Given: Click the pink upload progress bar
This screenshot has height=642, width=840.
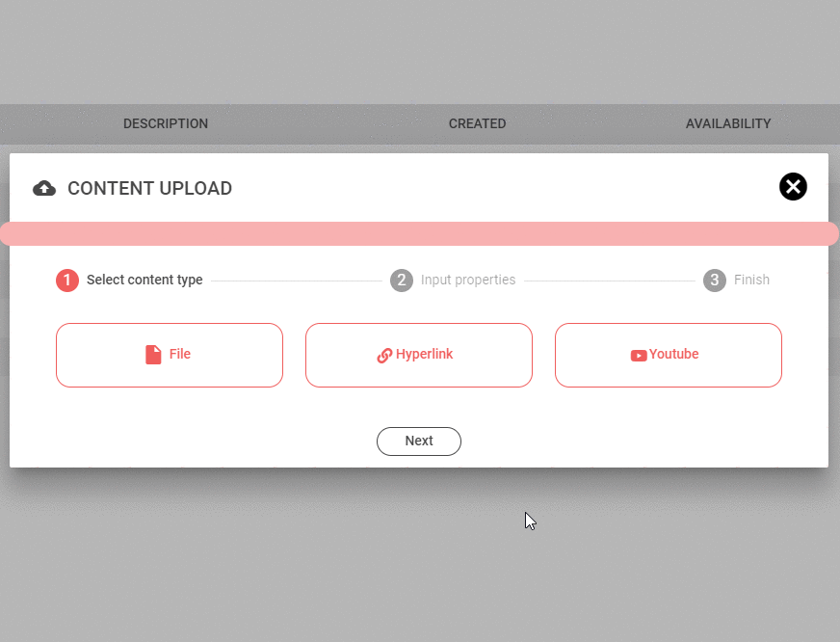Looking at the screenshot, I should [419, 233].
